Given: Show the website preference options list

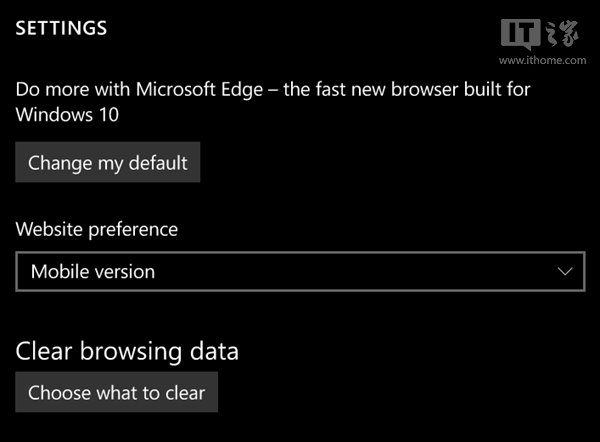Looking at the screenshot, I should click(300, 271).
